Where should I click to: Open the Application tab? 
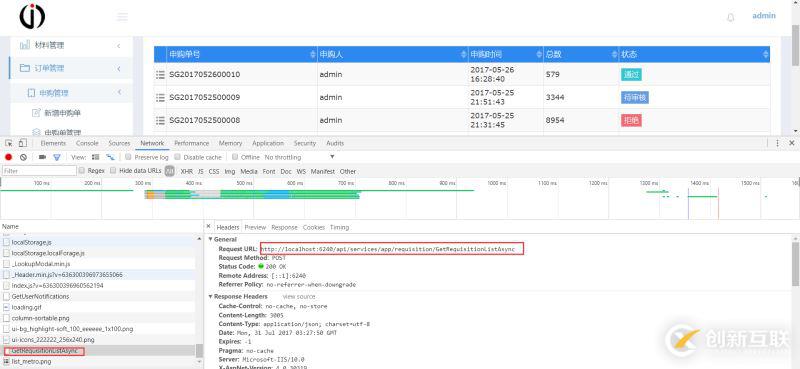point(268,143)
